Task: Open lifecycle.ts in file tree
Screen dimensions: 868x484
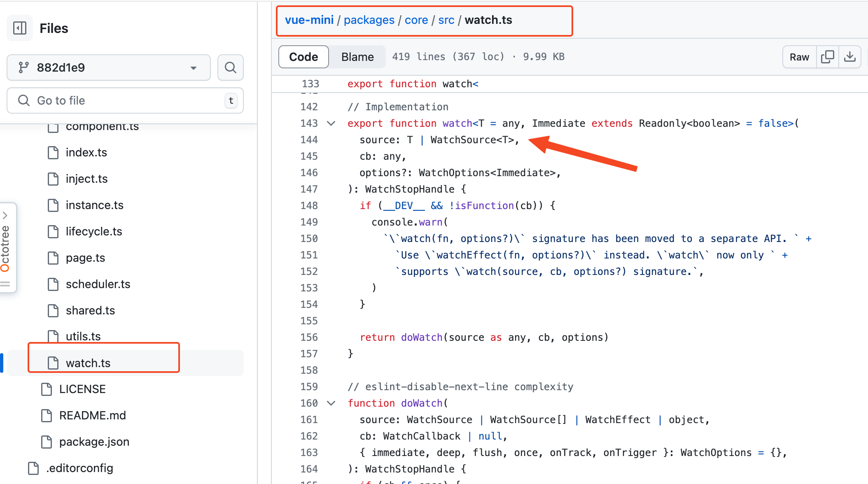Action: [x=94, y=232]
